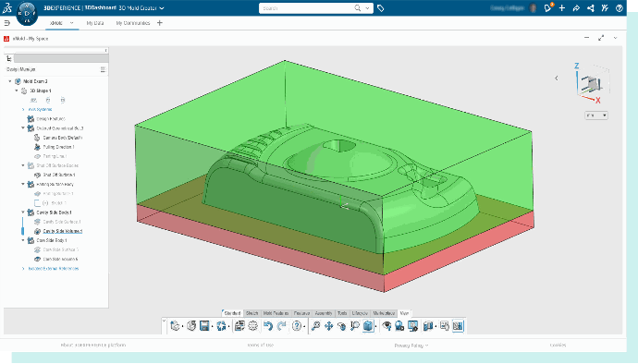Open the View toolbar tab

pos(404,313)
